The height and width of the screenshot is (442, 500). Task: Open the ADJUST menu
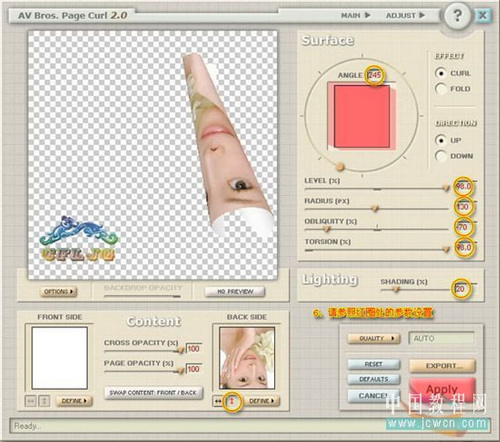click(405, 15)
